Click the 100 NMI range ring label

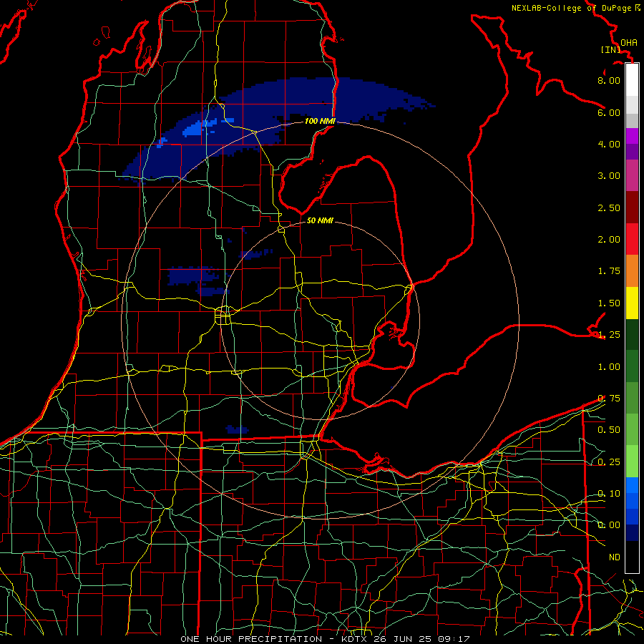[x=320, y=121]
